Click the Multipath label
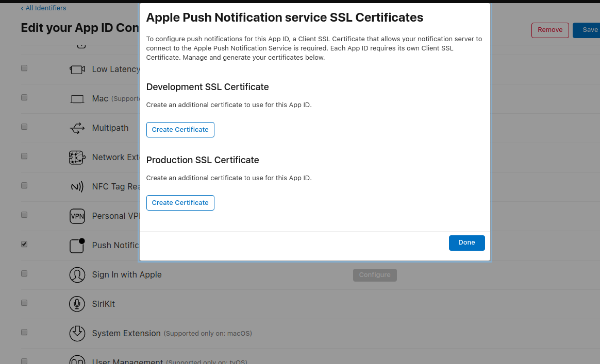Screen dimensions: 600x364 coord(110,128)
